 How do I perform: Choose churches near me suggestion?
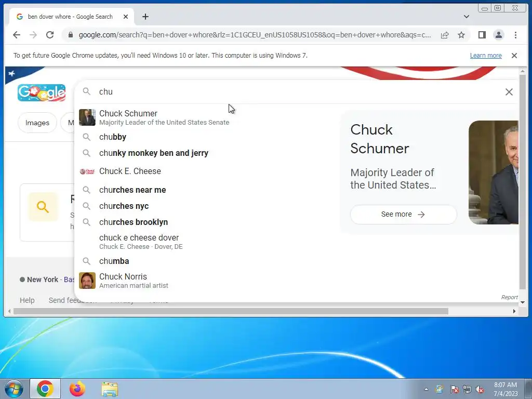pyautogui.click(x=207, y=190)
